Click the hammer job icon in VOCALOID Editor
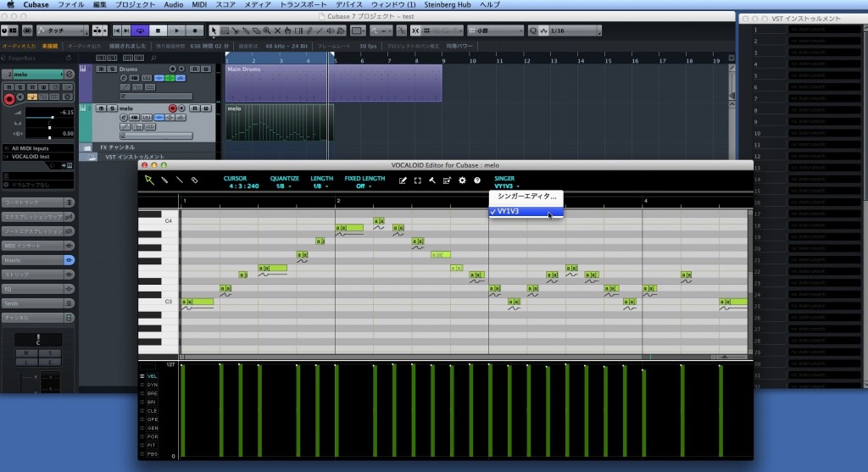The width and height of the screenshot is (868, 472). coord(431,180)
